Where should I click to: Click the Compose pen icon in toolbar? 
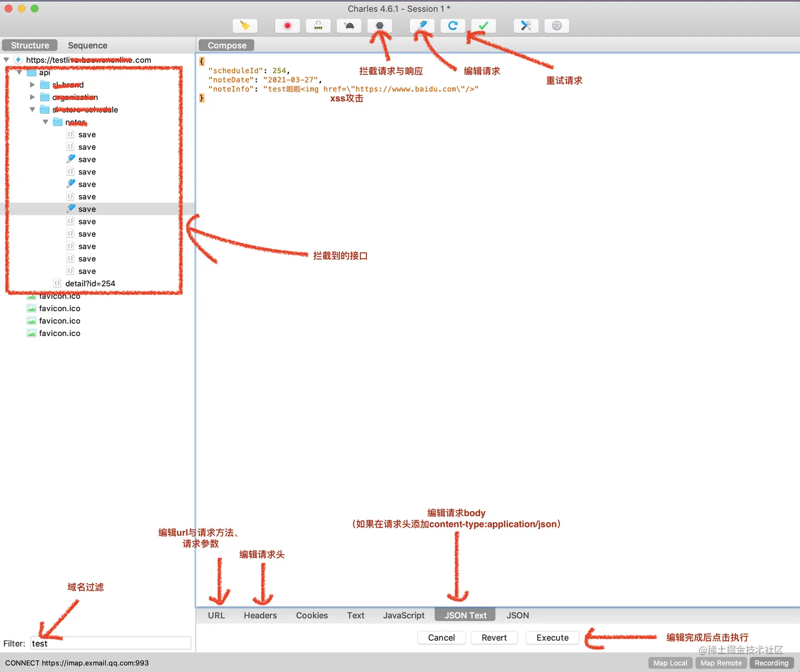click(x=422, y=26)
